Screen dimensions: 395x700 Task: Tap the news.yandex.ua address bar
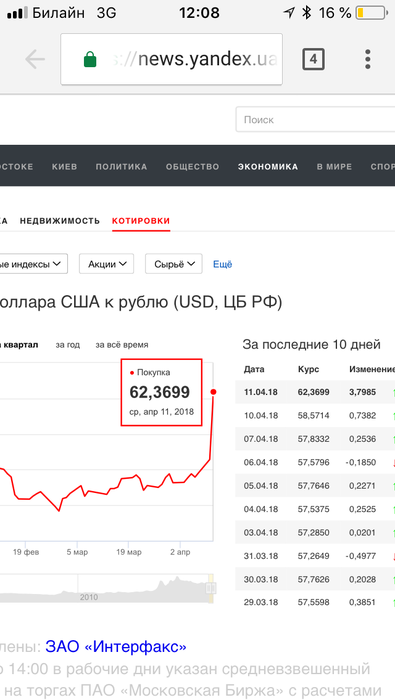click(x=171, y=59)
